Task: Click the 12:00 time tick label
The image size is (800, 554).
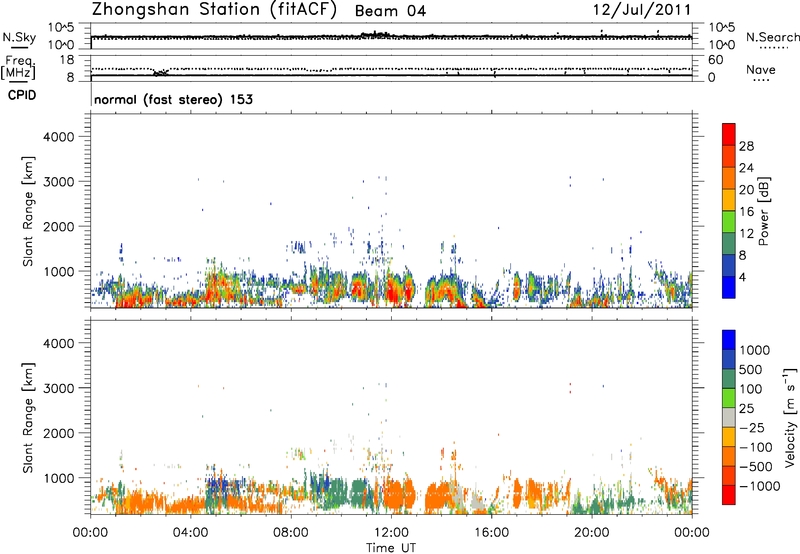Action: tap(391, 533)
